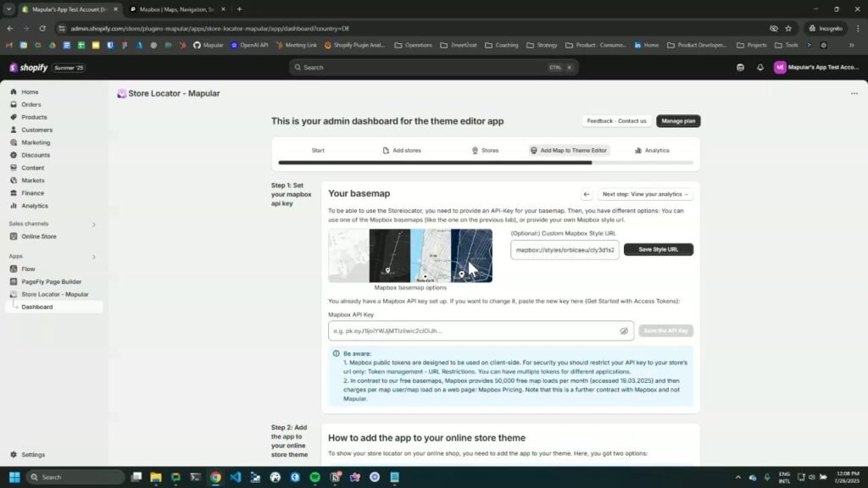Expand the Sales channels section
The height and width of the screenshot is (488, 868).
[93, 224]
